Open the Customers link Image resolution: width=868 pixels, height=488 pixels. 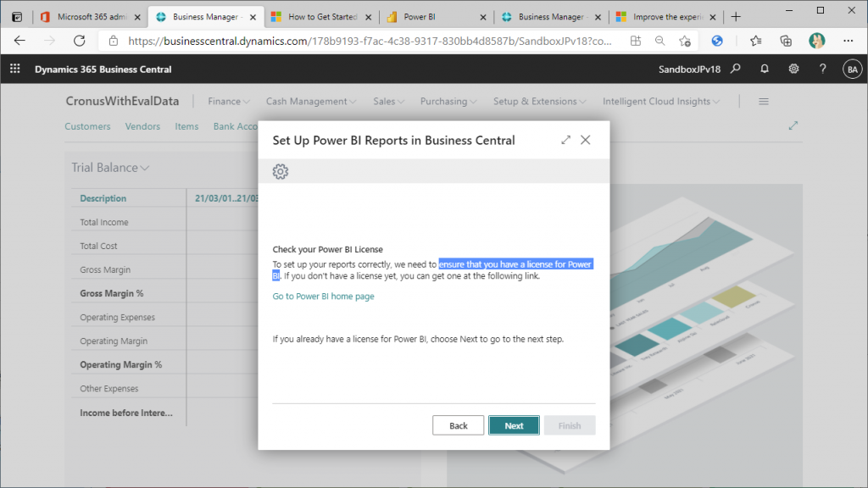[87, 126]
